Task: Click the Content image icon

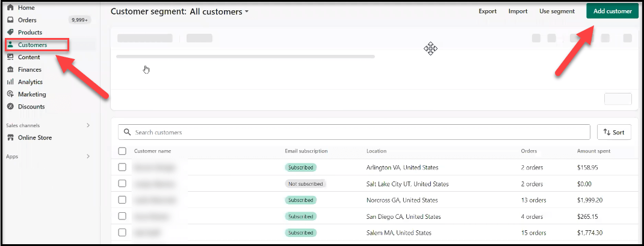Action: tap(11, 57)
